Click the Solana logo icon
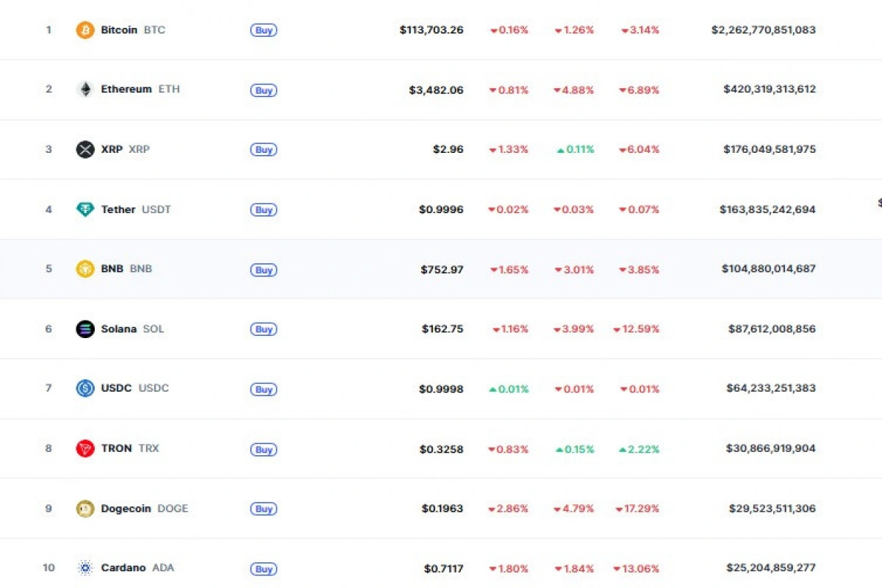 tap(85, 329)
